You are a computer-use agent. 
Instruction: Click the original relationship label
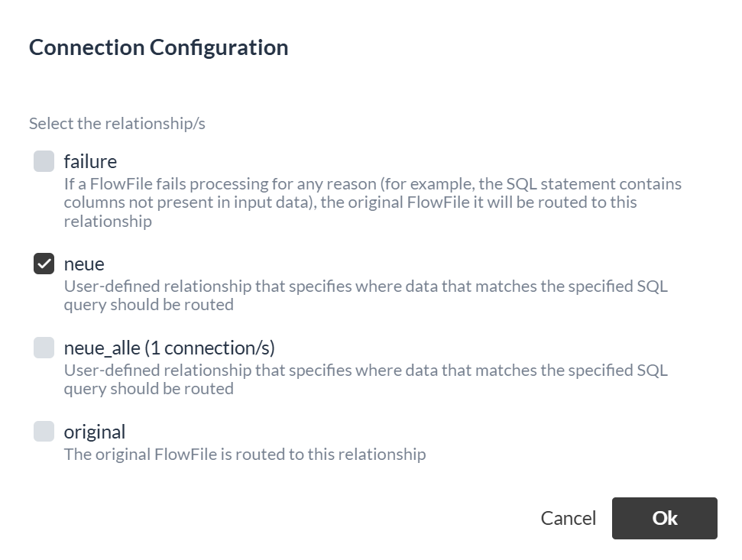pos(95,432)
